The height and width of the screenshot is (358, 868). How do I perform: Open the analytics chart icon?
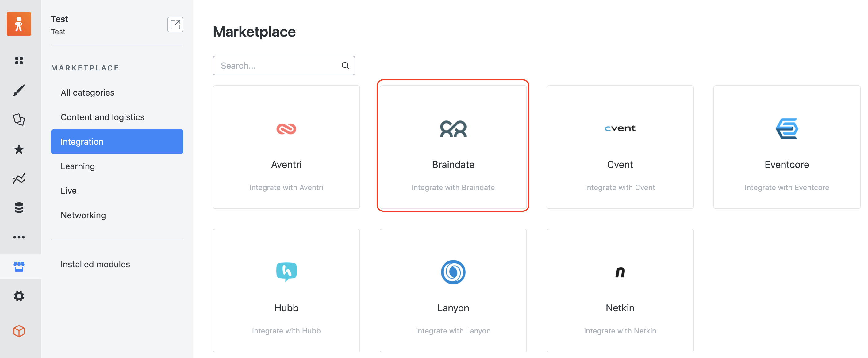tap(19, 178)
